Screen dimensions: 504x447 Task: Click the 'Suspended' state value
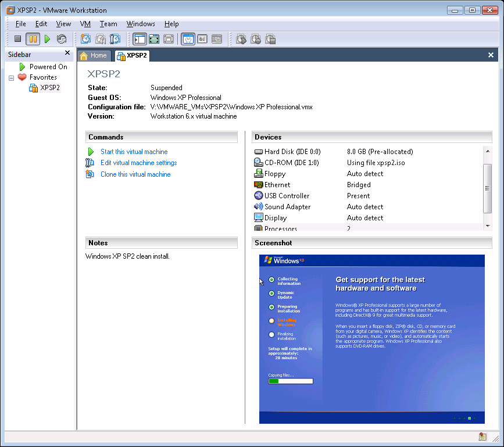tap(166, 88)
